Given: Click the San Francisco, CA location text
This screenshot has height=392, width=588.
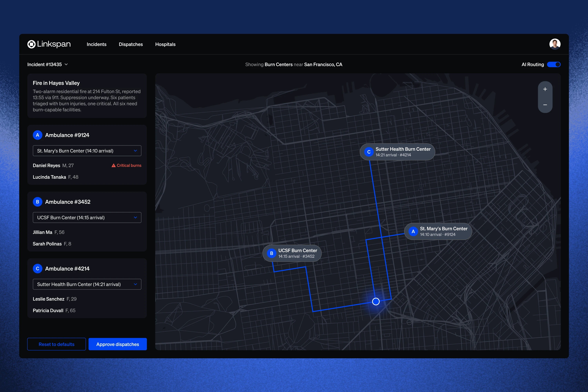Looking at the screenshot, I should click(323, 64).
